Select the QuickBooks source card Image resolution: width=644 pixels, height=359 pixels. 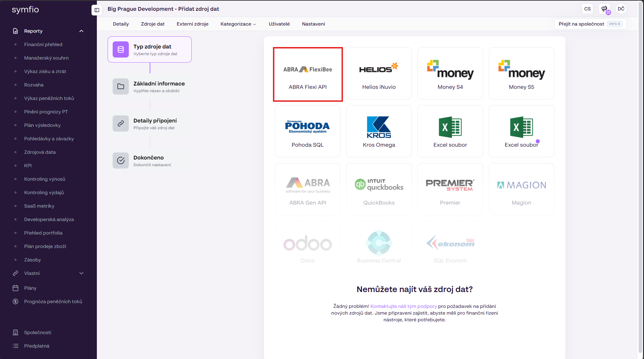(379, 189)
